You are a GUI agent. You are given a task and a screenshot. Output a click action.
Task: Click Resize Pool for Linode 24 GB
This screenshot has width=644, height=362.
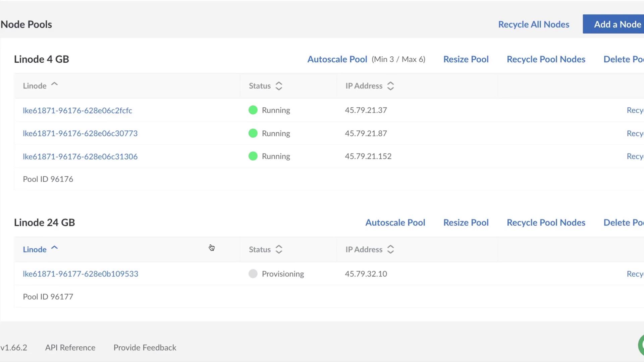tap(466, 223)
